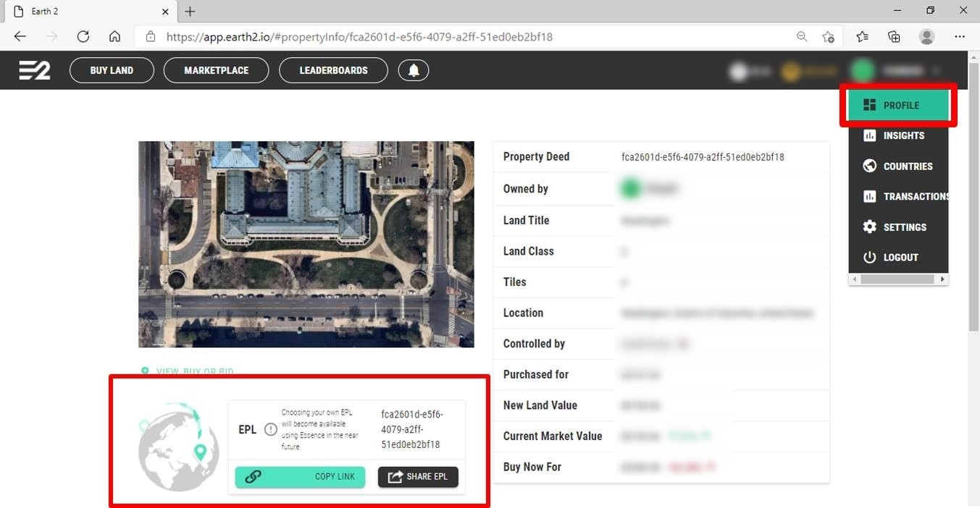Open Insights from user menu
The image size is (980, 508).
(x=898, y=135)
